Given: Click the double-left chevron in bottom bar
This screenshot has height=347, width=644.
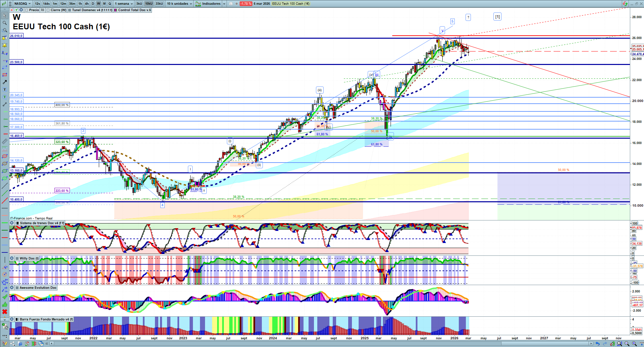Looking at the screenshot, I should (47, 344).
